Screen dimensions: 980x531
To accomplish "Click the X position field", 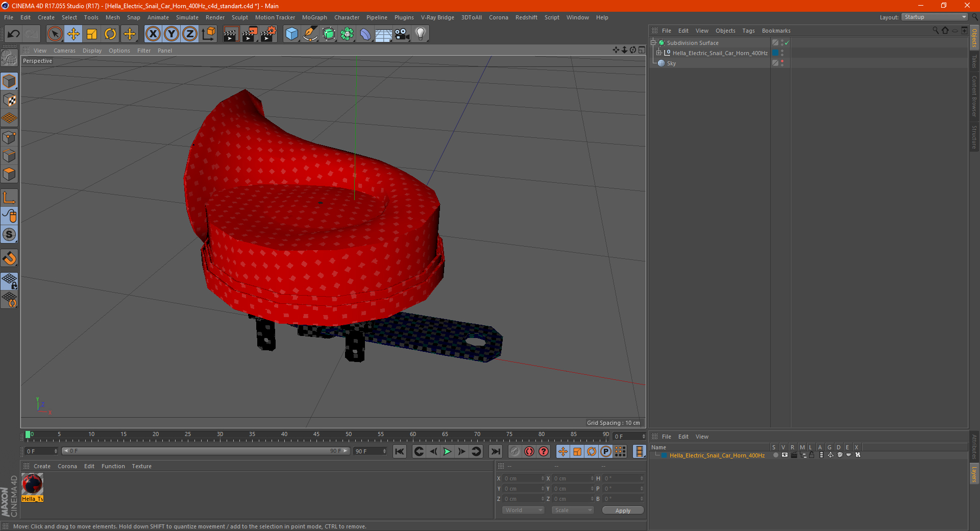I will coord(523,478).
